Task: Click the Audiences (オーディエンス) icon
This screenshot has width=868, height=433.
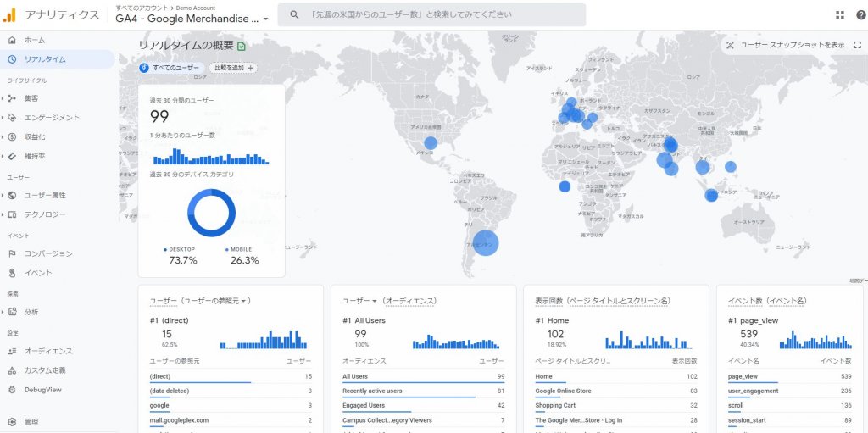Action: pos(12,351)
